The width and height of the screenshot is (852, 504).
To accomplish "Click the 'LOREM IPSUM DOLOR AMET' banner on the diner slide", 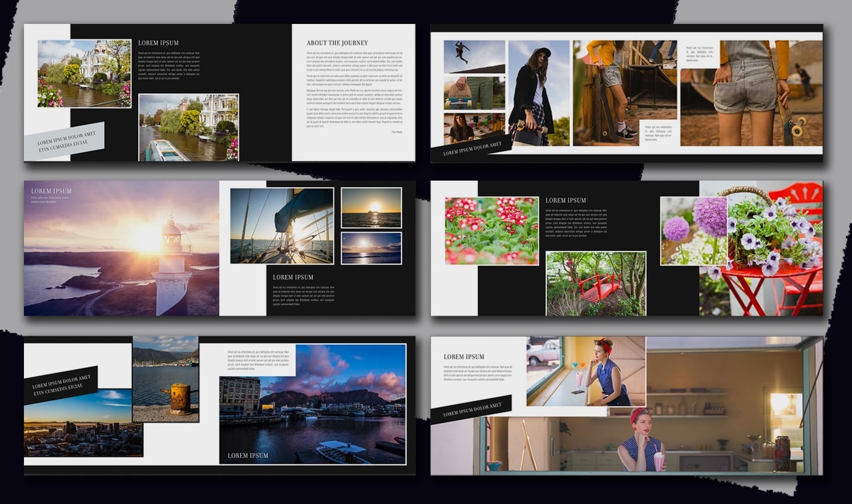I will (474, 408).
